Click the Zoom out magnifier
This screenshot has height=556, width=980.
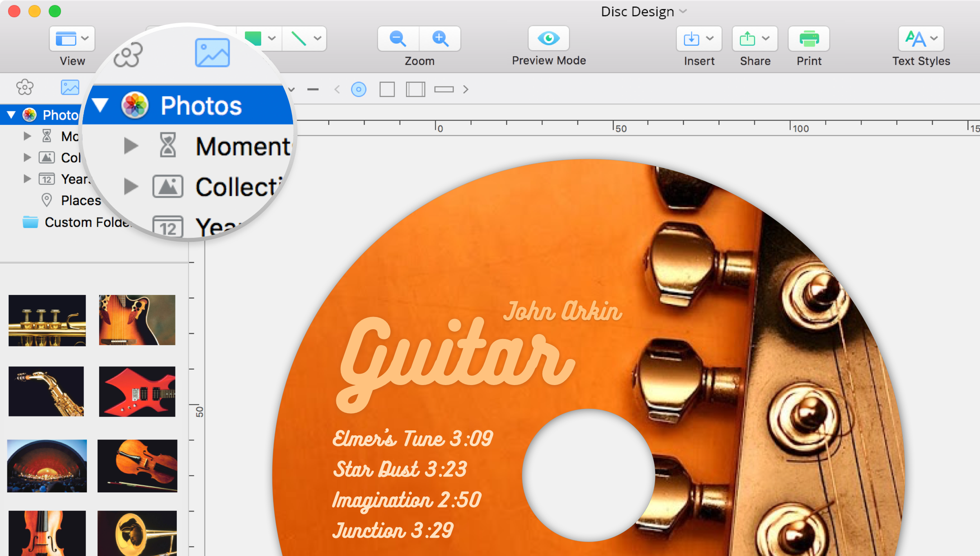click(x=398, y=39)
